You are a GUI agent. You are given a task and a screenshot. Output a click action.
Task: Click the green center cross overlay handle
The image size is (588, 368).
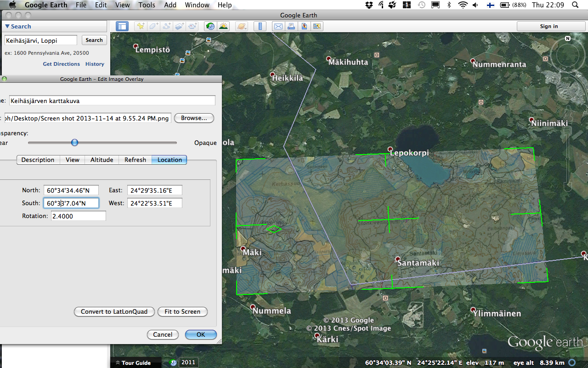coord(389,219)
